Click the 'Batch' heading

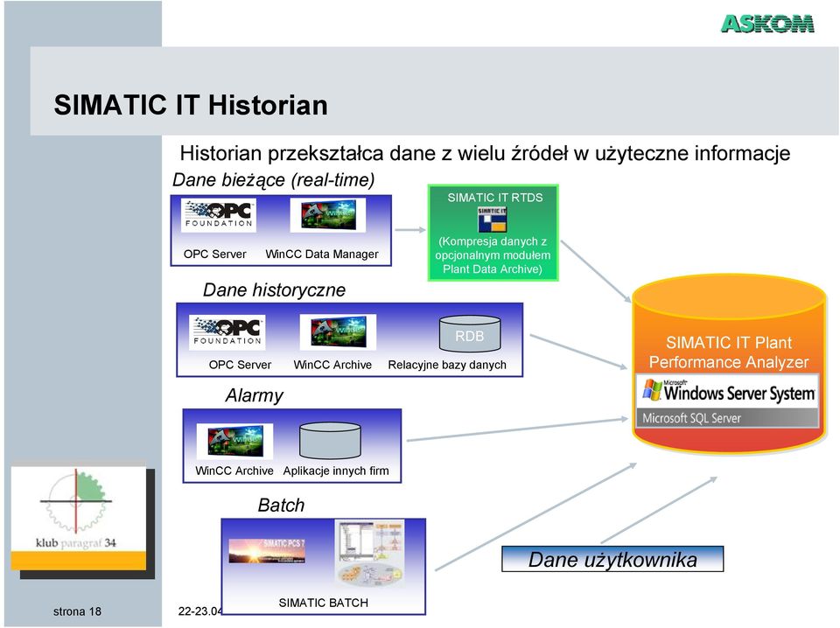click(281, 505)
